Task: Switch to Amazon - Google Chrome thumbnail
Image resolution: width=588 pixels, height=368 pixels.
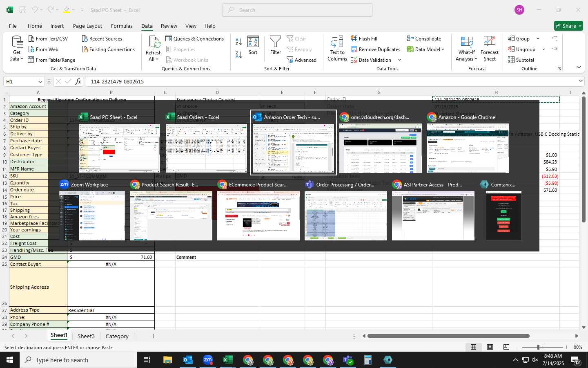Action: pos(468,143)
